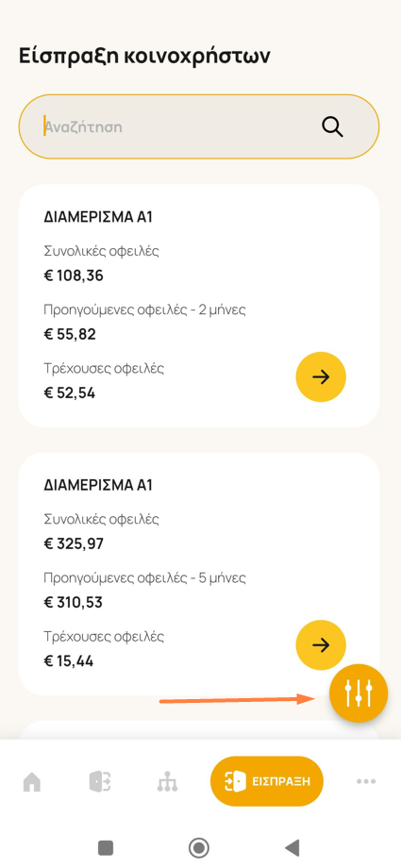Screen dimensions: 401x868
Task: Tap the Είσπραξη κοινοχρήστων page heading
Action: pos(144,57)
